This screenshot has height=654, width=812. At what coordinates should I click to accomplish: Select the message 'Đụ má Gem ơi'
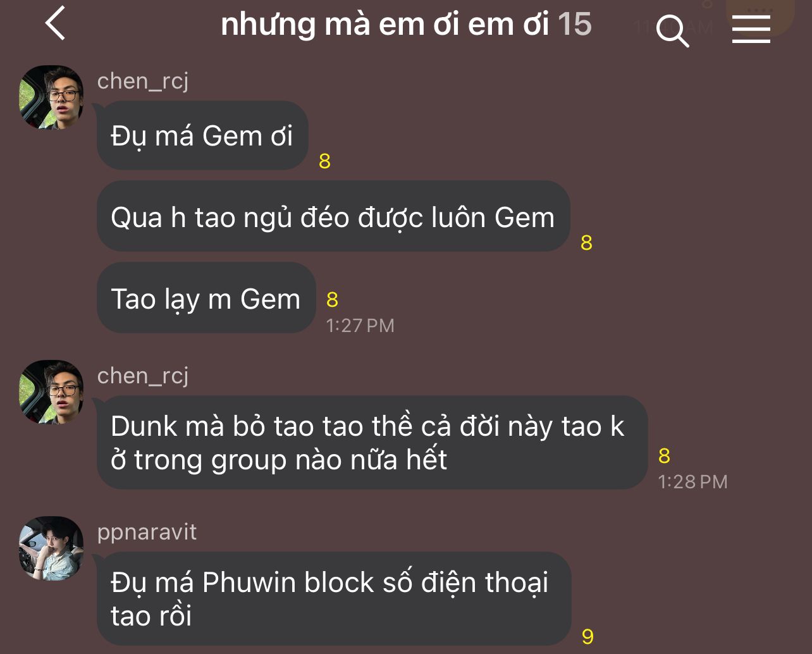pos(202,135)
